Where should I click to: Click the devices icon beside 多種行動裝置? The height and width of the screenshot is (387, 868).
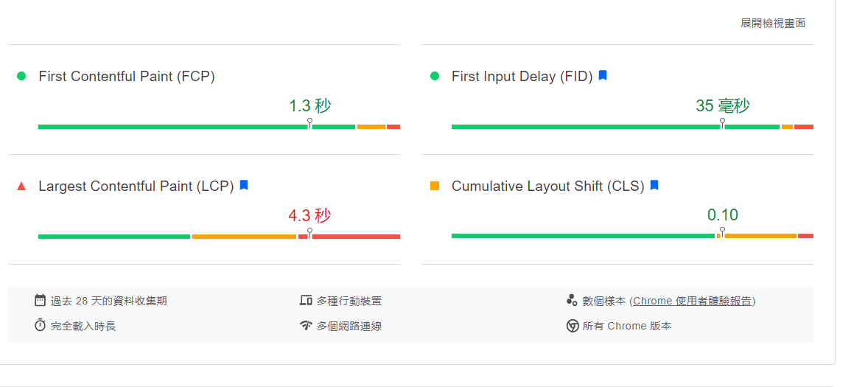(x=306, y=301)
